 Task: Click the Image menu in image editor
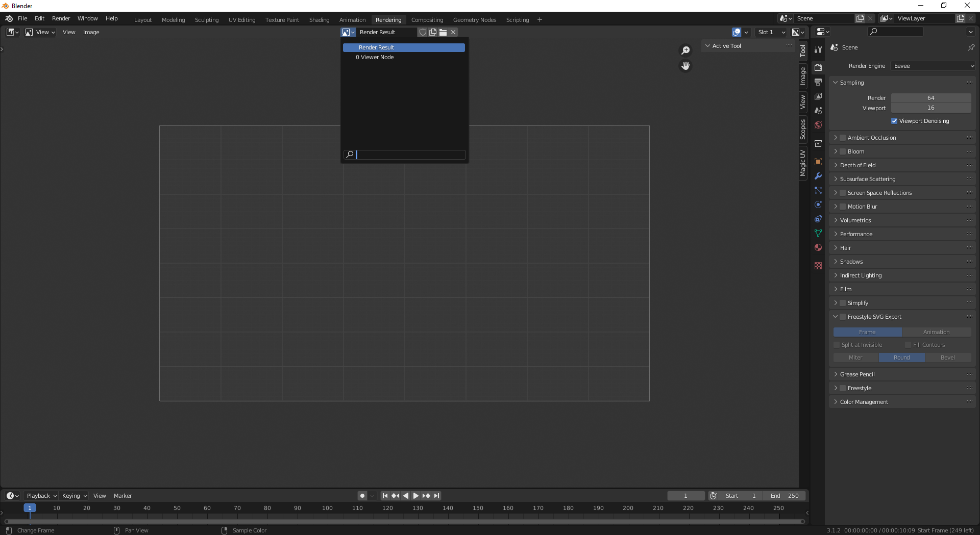point(91,32)
